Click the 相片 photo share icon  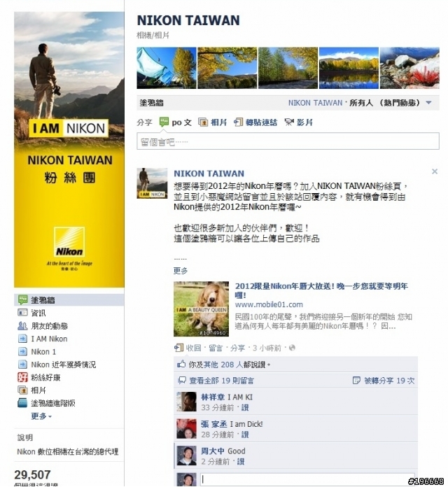coord(203,122)
